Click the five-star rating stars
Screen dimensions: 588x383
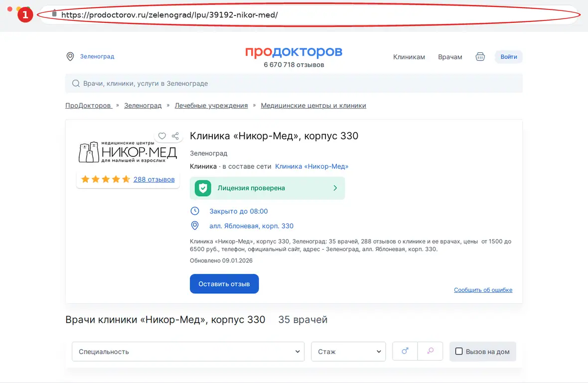pos(106,179)
